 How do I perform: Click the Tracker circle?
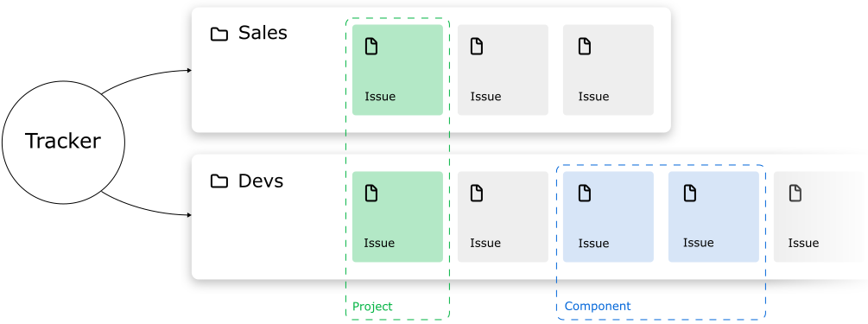(63, 143)
